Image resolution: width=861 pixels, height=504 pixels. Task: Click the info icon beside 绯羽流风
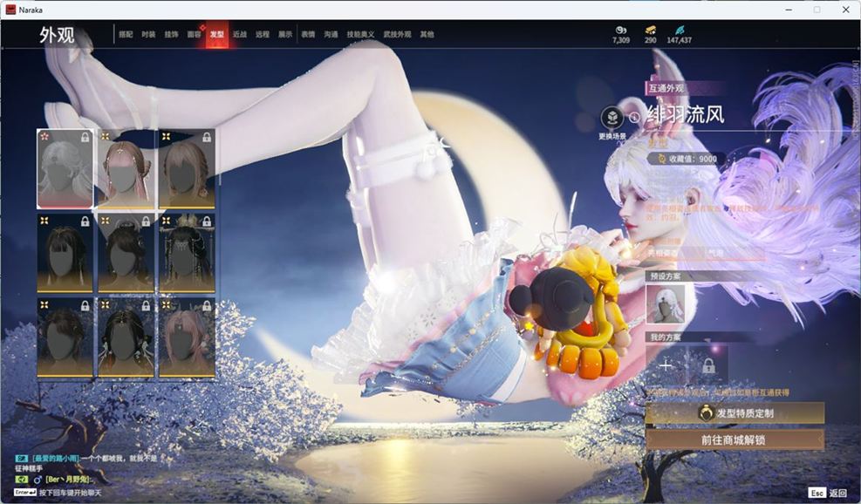634,117
